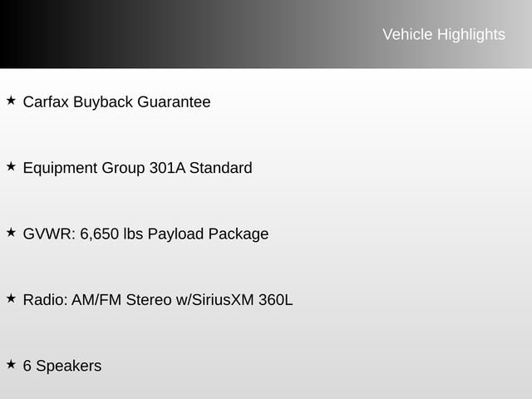Click the Vehicle Highlights heading
The width and height of the screenshot is (532, 399).
pos(443,34)
